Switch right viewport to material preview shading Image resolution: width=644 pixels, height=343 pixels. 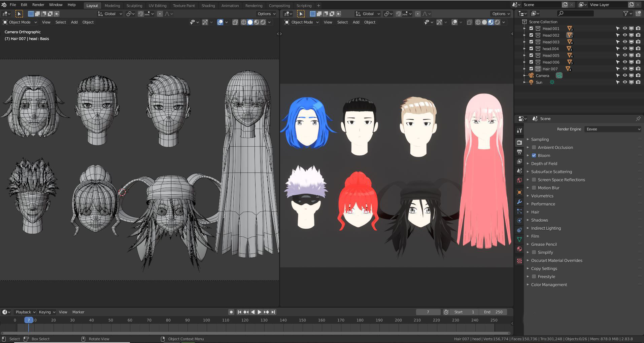point(491,22)
